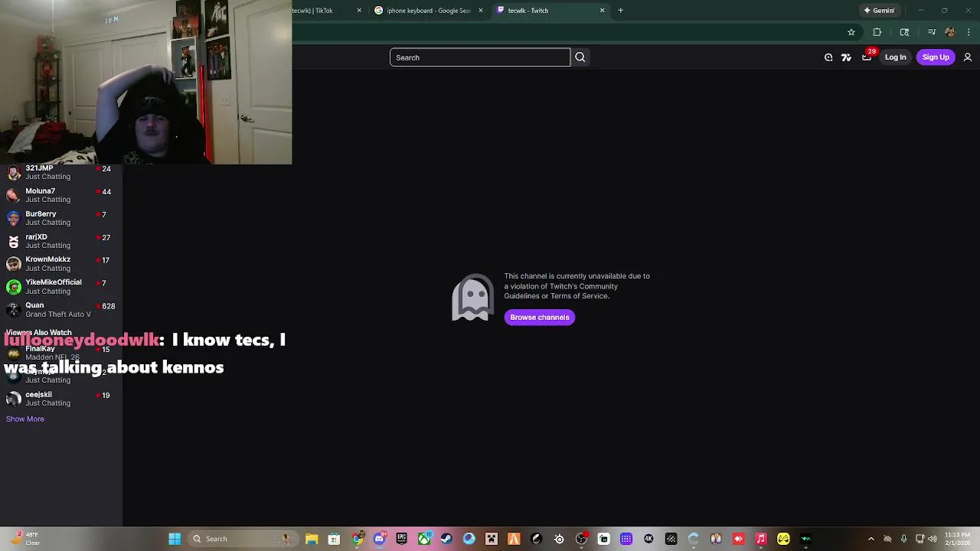Open 4K app icon in taskbar

click(648, 539)
